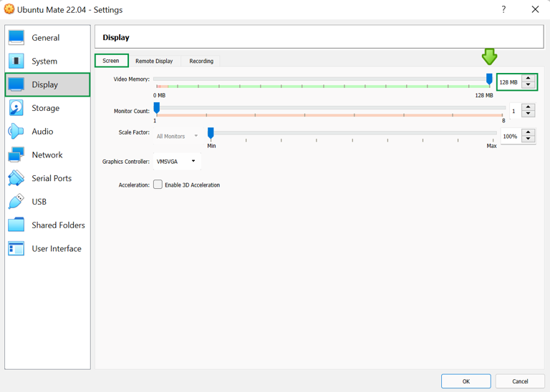Increase Scale Factor with the up arrow
This screenshot has width=550, height=392.
pos(529,132)
